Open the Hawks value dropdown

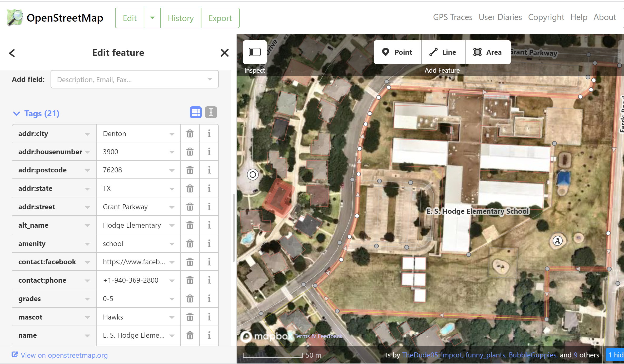172,317
